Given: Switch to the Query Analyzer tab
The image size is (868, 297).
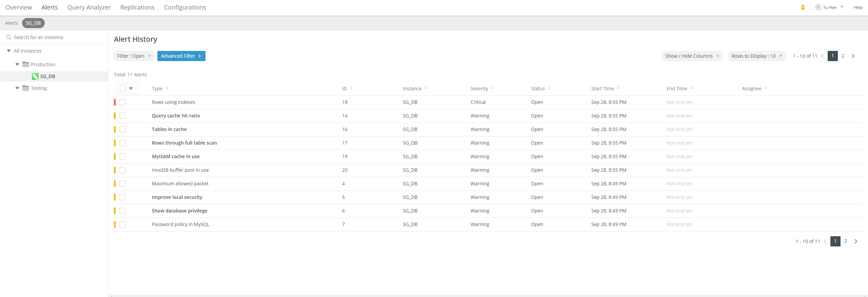Looking at the screenshot, I should (89, 7).
